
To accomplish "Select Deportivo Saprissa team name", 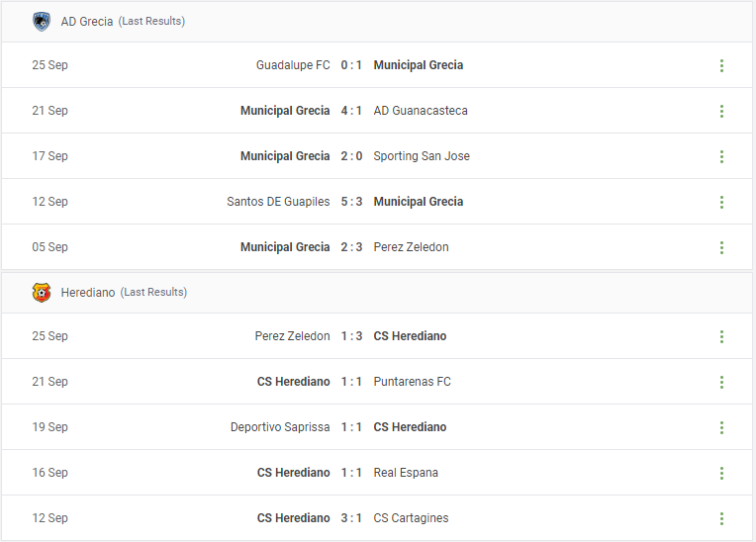I will [x=280, y=427].
